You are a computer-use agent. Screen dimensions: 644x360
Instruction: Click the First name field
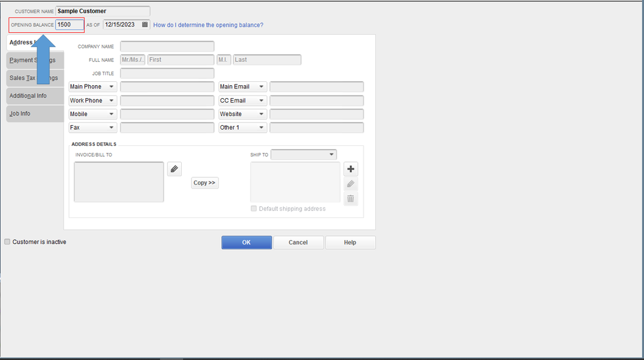pos(181,60)
